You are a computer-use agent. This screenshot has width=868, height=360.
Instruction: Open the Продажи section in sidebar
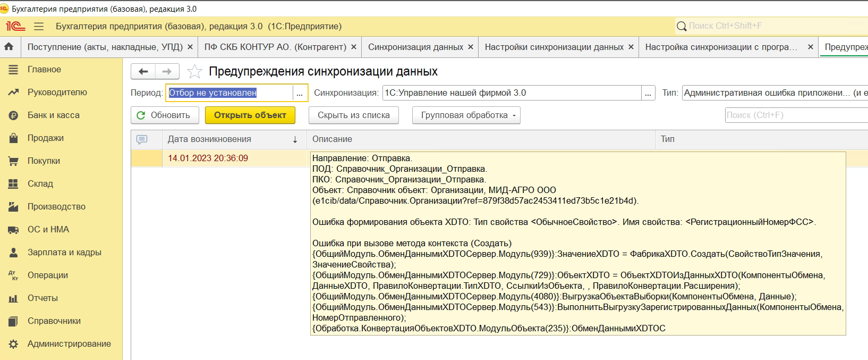click(x=46, y=138)
